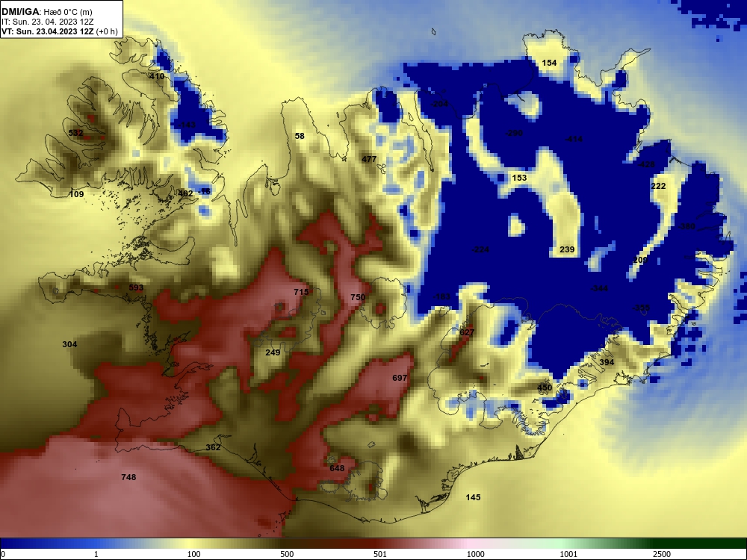747x560 pixels.
Task: Click the 222 height label
Action: [658, 186]
